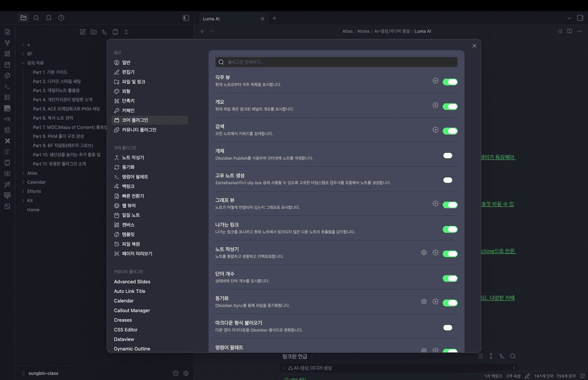The height and width of the screenshot is (380, 588).
Task: Create a new note with pencil icon
Action: coord(83,32)
